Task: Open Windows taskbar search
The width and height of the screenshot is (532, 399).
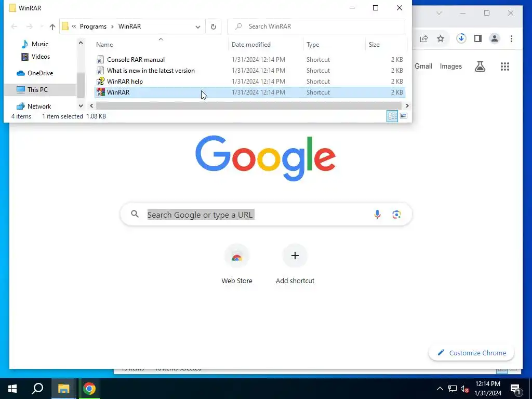Action: point(37,389)
